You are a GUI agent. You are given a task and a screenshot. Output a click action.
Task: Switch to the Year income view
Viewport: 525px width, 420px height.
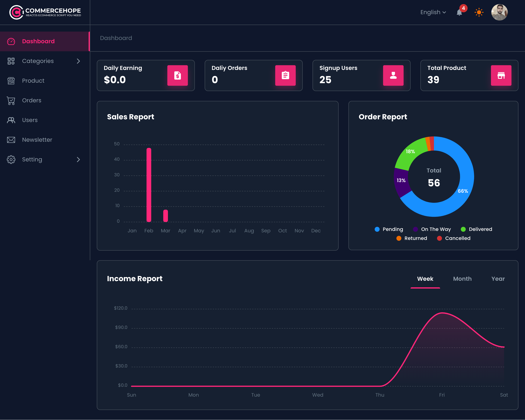click(498, 278)
